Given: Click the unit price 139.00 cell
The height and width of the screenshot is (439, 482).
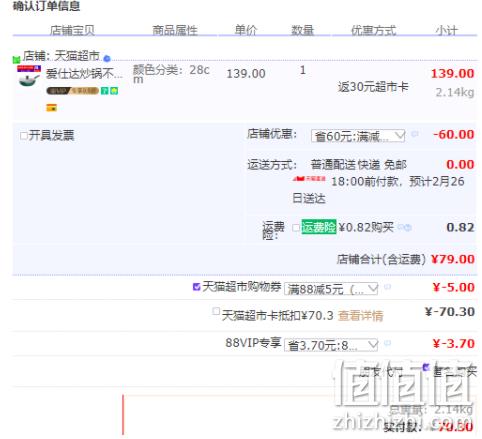Looking at the screenshot, I should click(246, 74).
